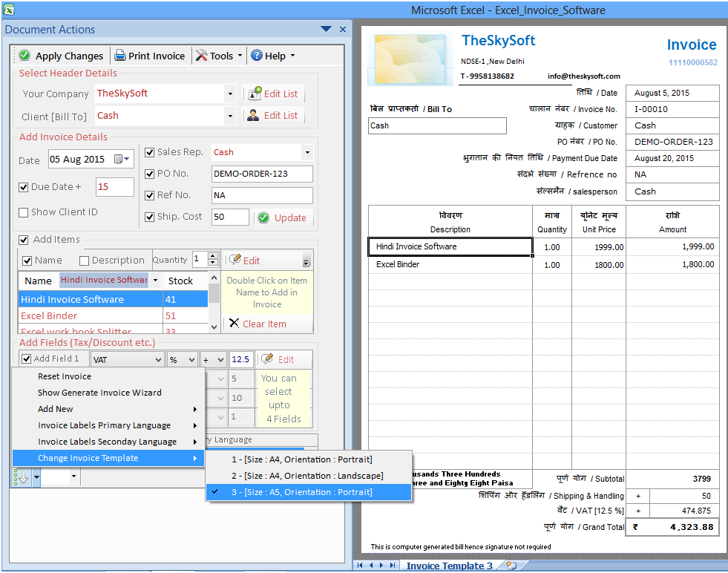The height and width of the screenshot is (573, 728).
Task: Enable the Show Client ID checkbox
Action: pyautogui.click(x=23, y=212)
